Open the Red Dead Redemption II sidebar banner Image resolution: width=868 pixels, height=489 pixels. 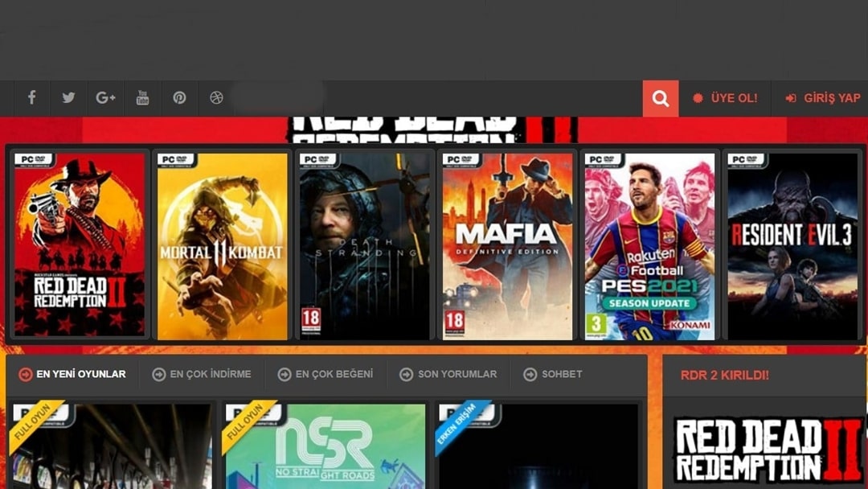tap(768, 449)
